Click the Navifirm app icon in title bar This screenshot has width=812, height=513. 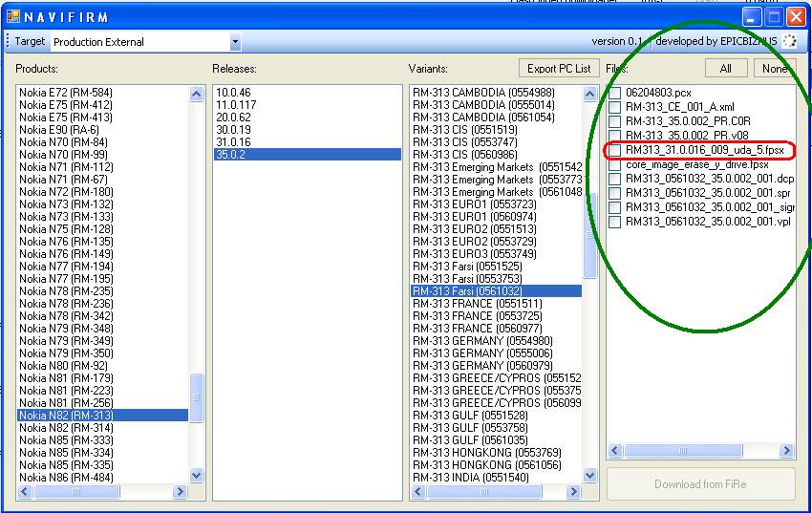(13, 16)
